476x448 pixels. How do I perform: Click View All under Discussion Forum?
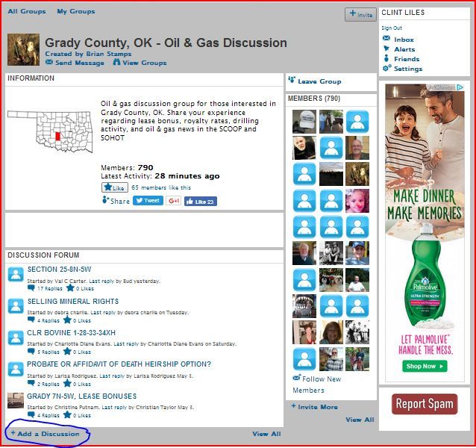pyautogui.click(x=266, y=434)
